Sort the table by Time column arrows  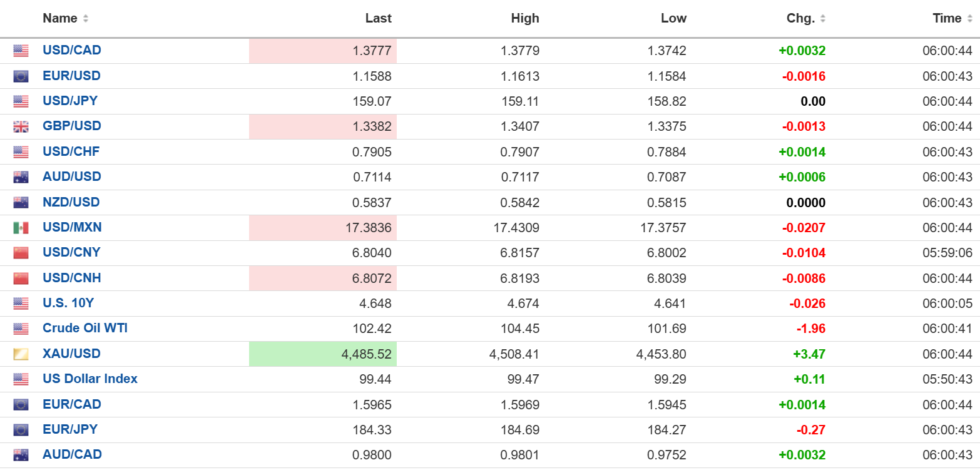point(969,19)
